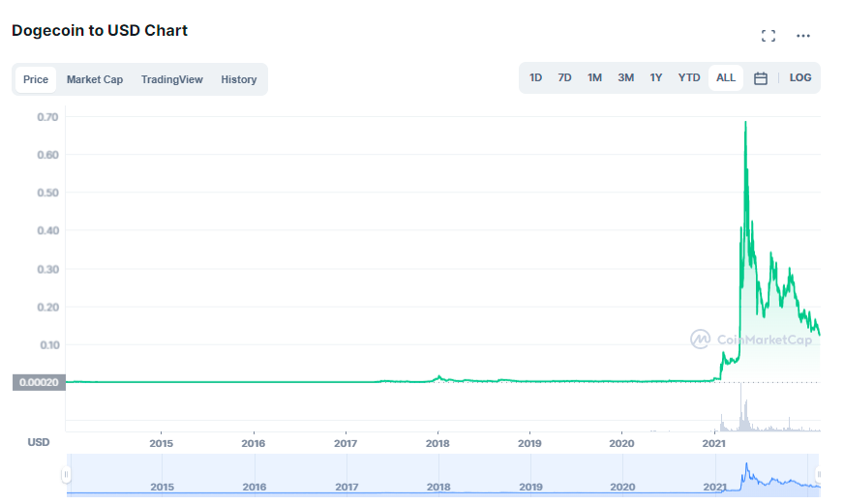Image resolution: width=844 pixels, height=504 pixels.
Task: Click the 0.00020 price label on axis
Action: (39, 382)
